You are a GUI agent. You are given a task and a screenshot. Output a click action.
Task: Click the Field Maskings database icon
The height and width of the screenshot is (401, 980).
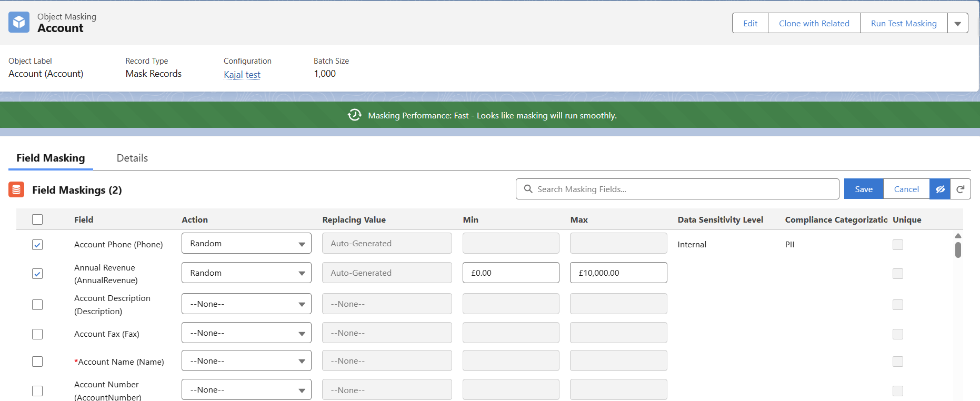click(16, 189)
